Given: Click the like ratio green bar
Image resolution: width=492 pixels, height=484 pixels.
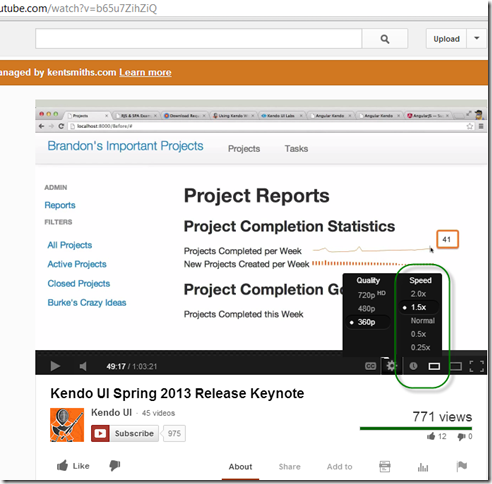Looking at the screenshot, I should 416,428.
